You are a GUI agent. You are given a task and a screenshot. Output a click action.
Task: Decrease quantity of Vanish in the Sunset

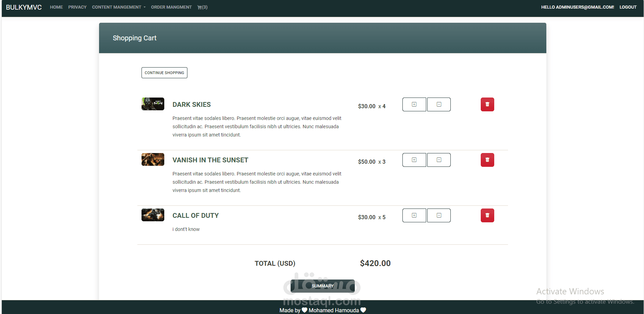click(439, 160)
